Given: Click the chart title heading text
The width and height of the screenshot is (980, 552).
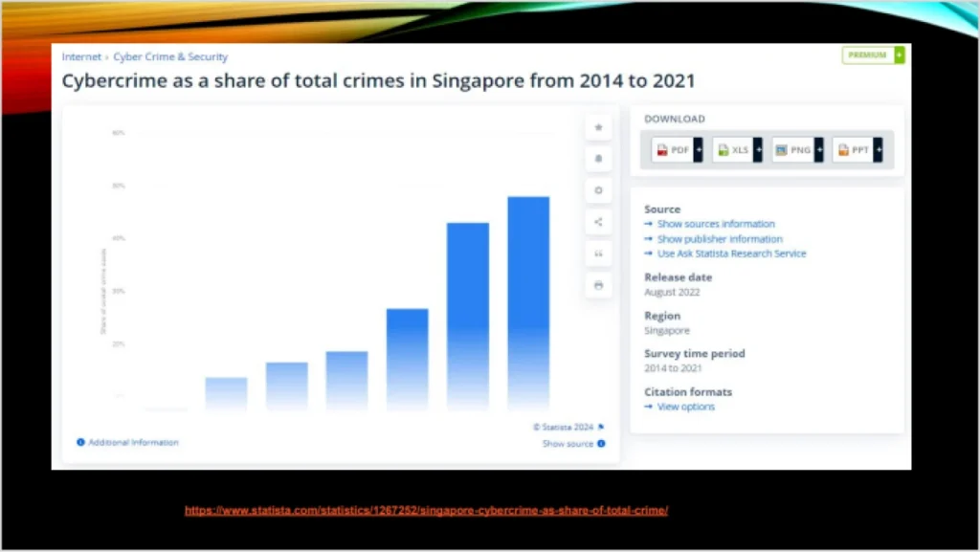Looking at the screenshot, I should click(378, 80).
